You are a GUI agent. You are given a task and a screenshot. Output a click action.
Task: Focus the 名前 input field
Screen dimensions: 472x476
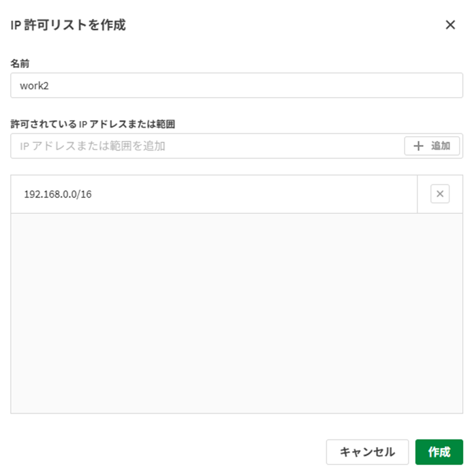[237, 85]
